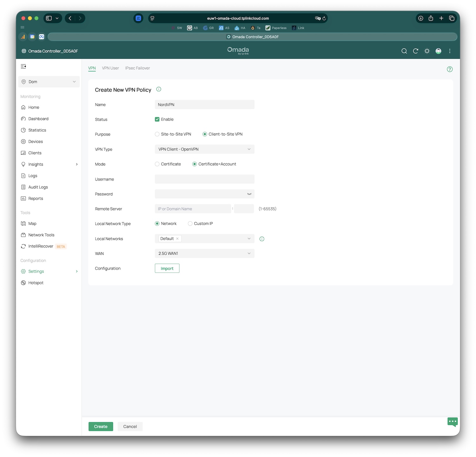Open the VPN Type dropdown
Image resolution: width=476 pixels, height=457 pixels.
coord(204,149)
